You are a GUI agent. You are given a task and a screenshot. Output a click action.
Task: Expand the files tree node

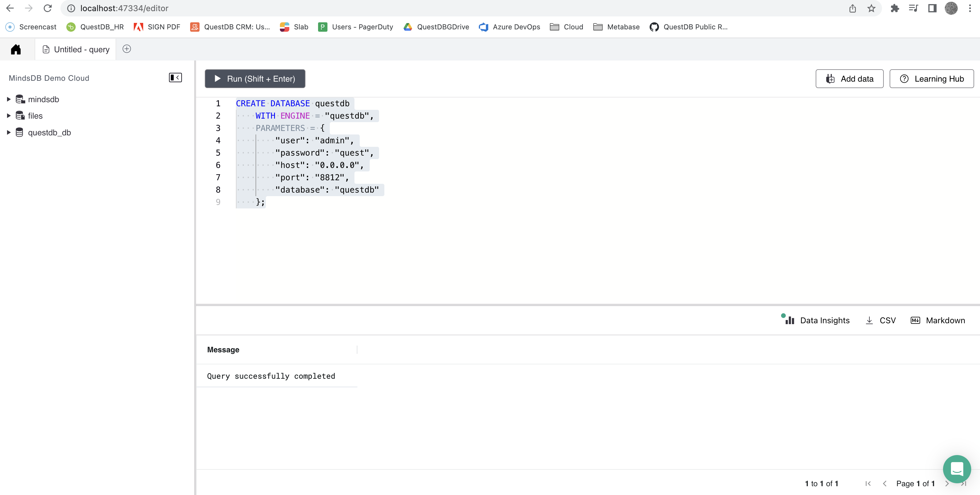click(x=9, y=116)
